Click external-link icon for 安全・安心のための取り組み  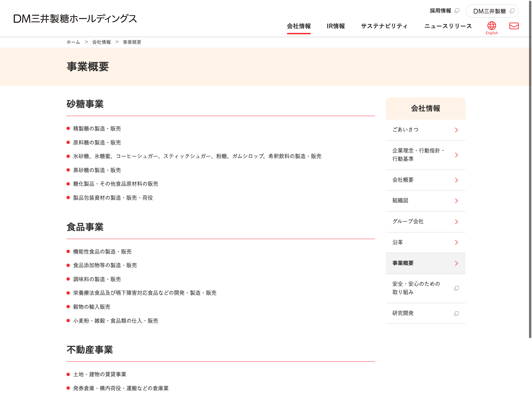(457, 288)
